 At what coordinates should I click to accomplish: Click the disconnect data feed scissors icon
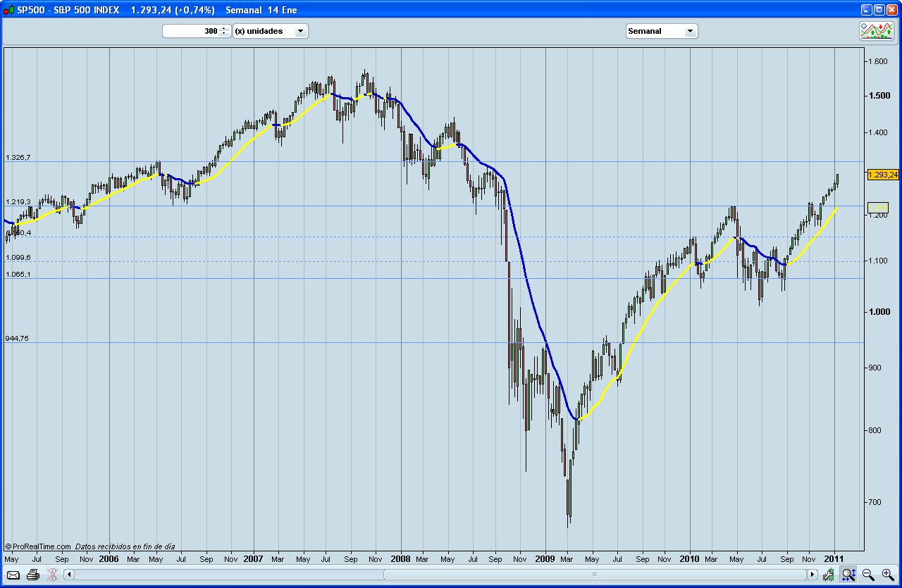pos(51,575)
